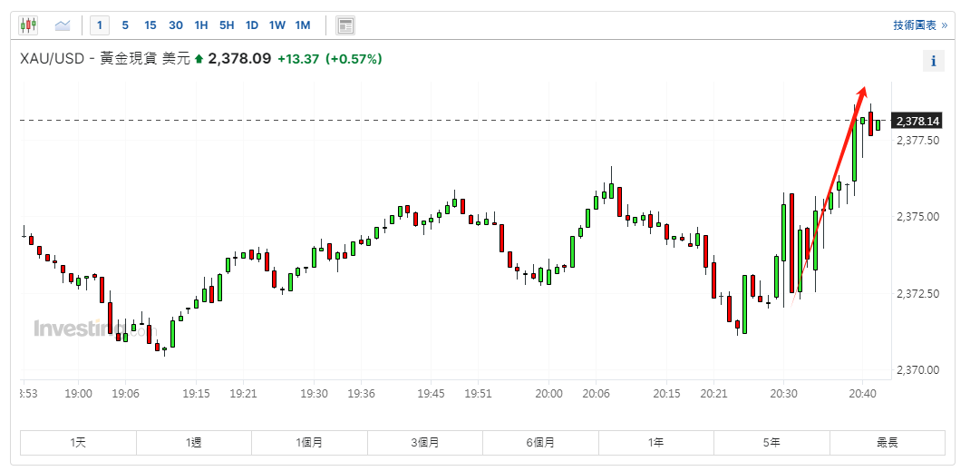Select the 5-minute interval
This screenshot has height=471, width=980.
tap(125, 25)
